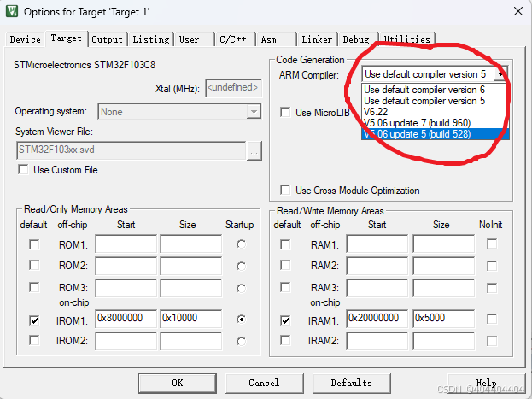532x399 pixels.
Task: Click IRAM1 Size field showing 0x5000
Action: [443, 319]
